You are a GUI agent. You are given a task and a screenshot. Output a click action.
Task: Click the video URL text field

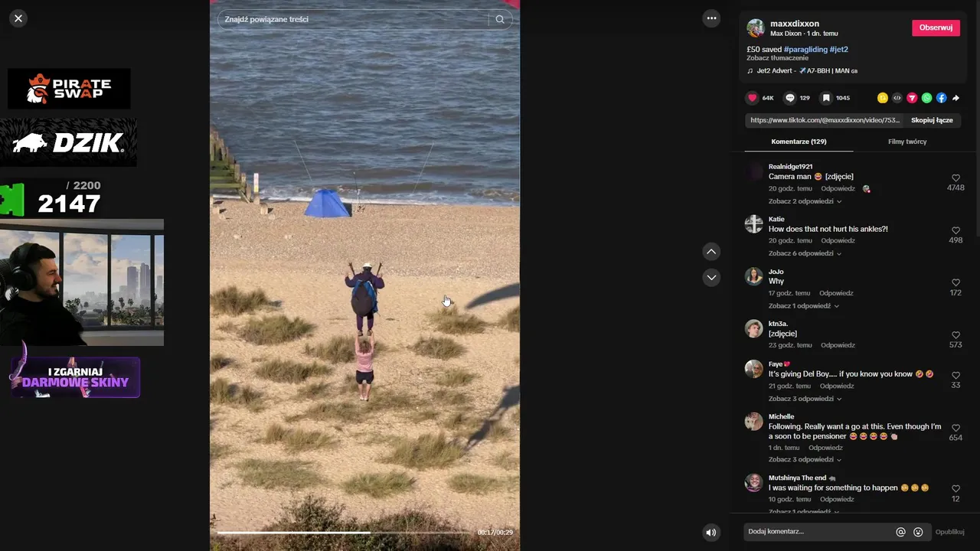(825, 120)
